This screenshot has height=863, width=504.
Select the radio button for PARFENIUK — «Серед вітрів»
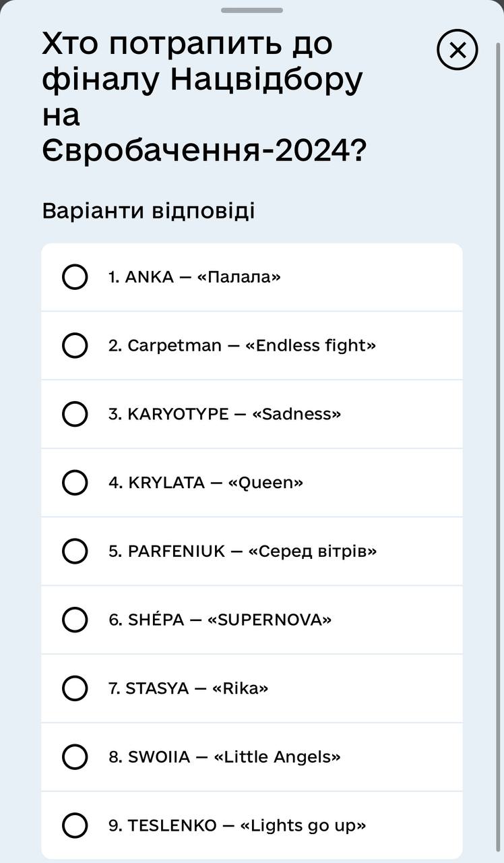[74, 551]
